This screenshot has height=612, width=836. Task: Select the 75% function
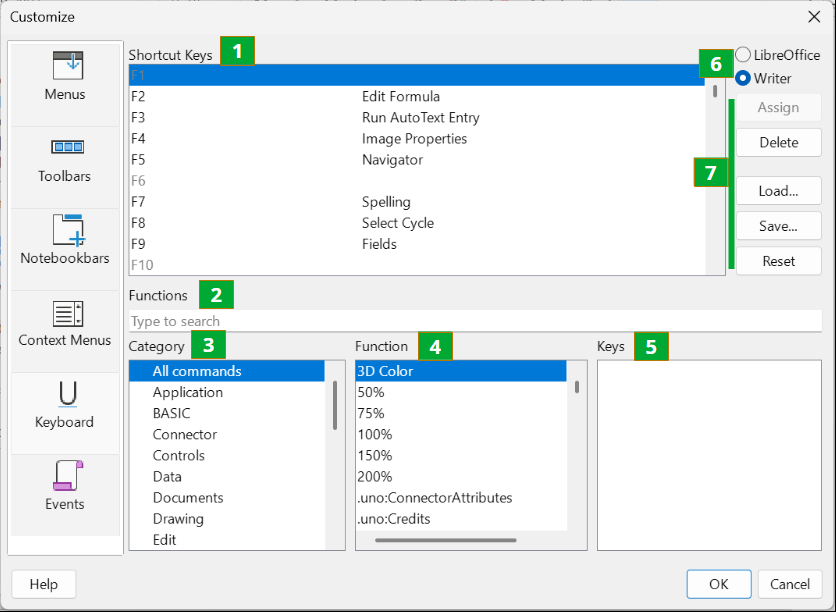tap(461, 413)
